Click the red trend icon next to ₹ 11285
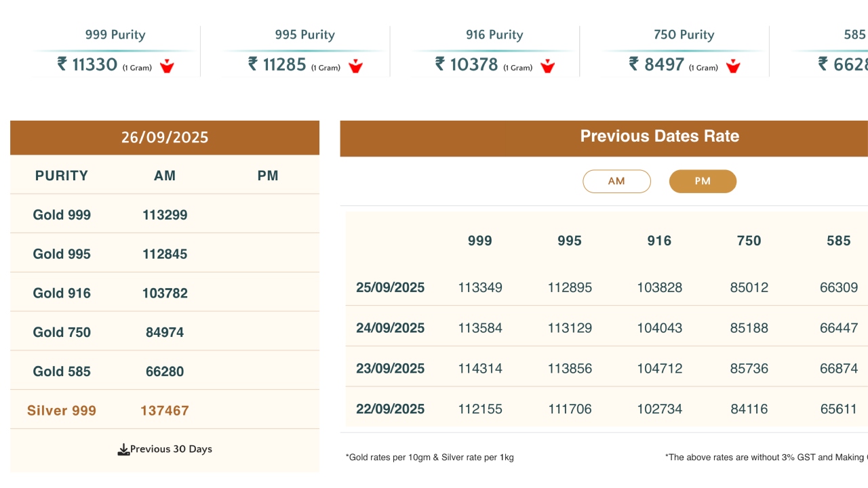The height and width of the screenshot is (488, 868). pos(355,66)
